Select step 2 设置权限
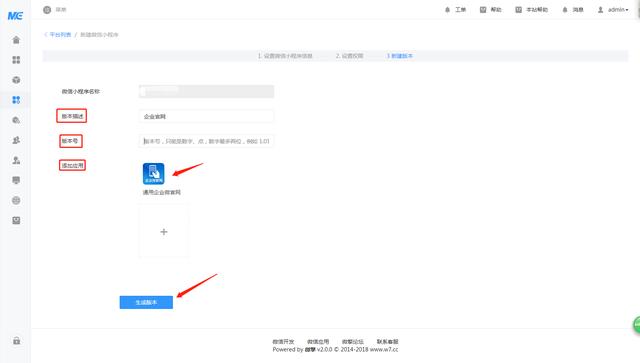Viewport: 640px width, 363px height. pos(349,56)
